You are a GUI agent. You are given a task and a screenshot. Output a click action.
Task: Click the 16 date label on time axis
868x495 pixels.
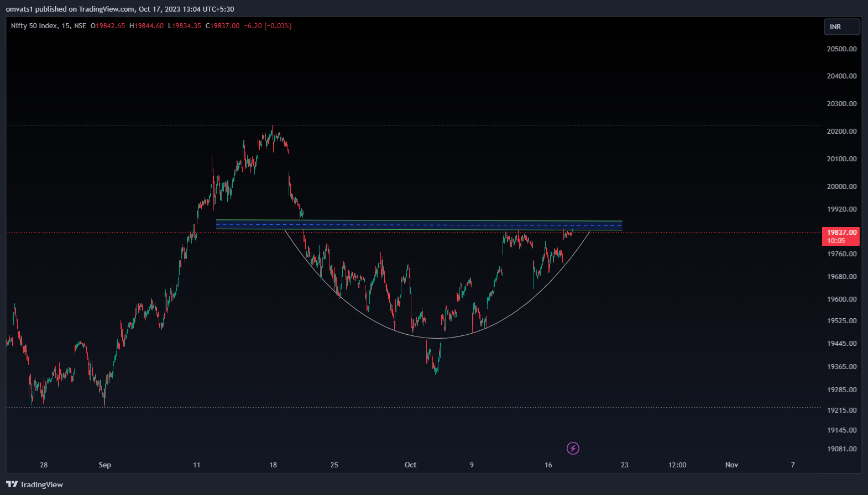548,465
